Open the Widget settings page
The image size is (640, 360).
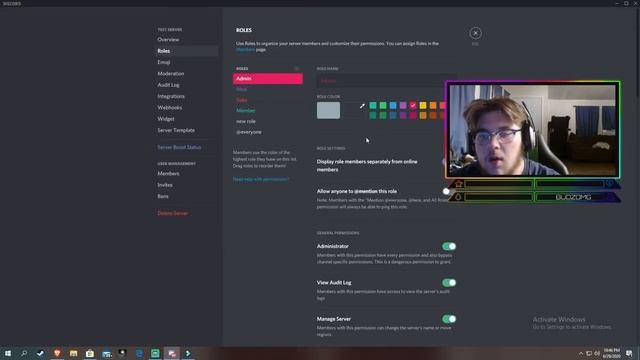186,119
